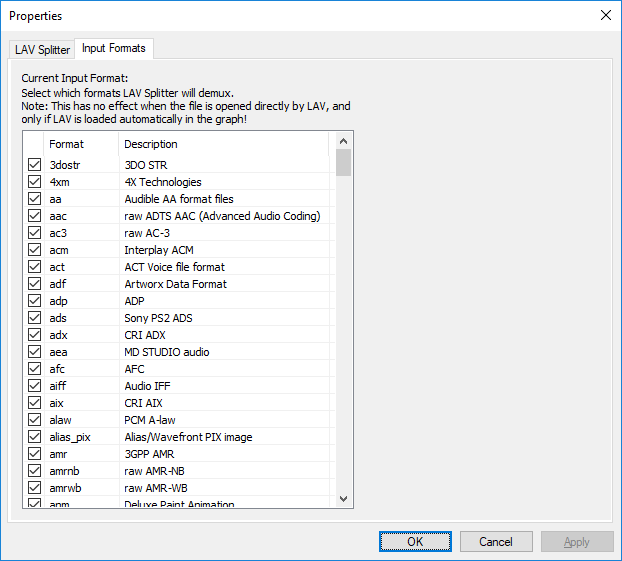Image resolution: width=622 pixels, height=561 pixels.
Task: Uncheck the 3dostr format checkbox
Action: pos(35,165)
